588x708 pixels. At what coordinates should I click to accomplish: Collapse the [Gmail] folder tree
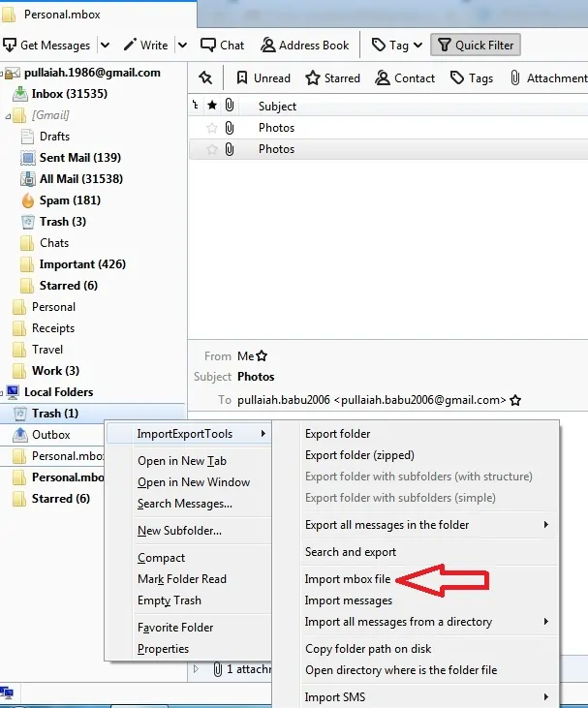point(9,115)
